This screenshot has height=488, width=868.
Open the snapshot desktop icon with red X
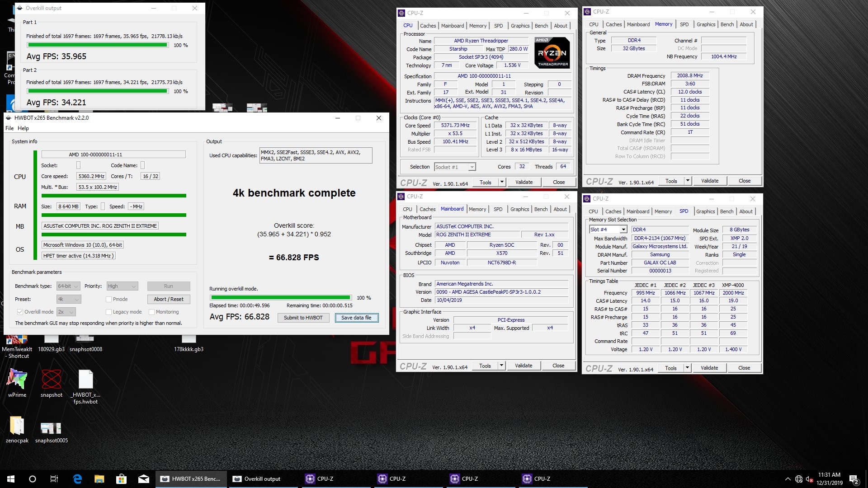point(52,383)
